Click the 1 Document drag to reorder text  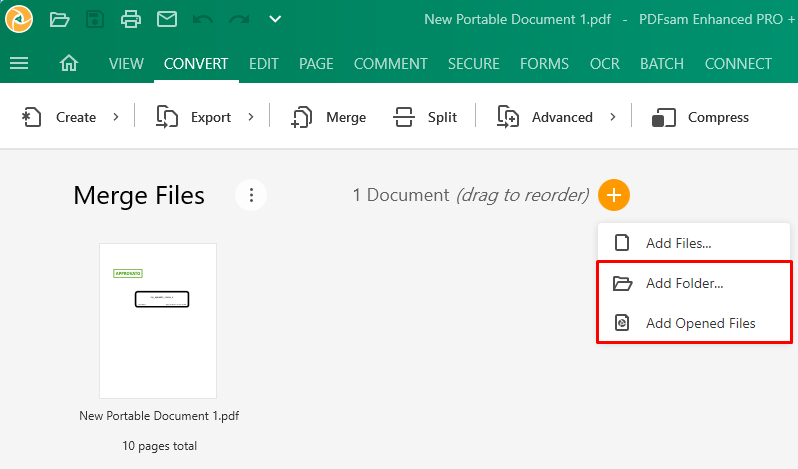[471, 195]
